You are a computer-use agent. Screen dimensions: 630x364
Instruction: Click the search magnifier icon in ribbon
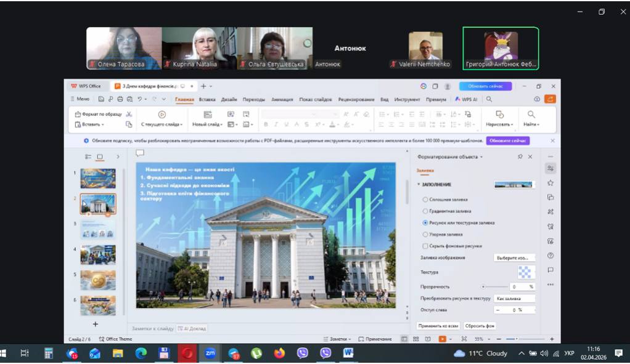click(489, 99)
